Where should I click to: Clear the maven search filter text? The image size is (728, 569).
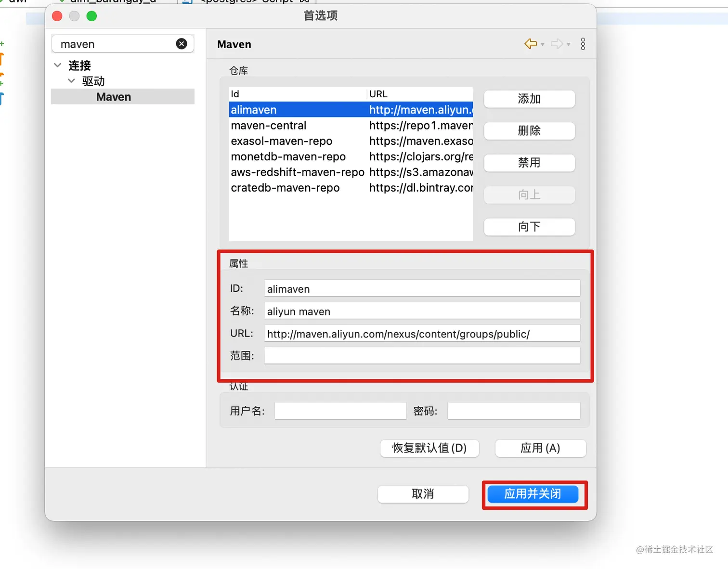coord(182,44)
